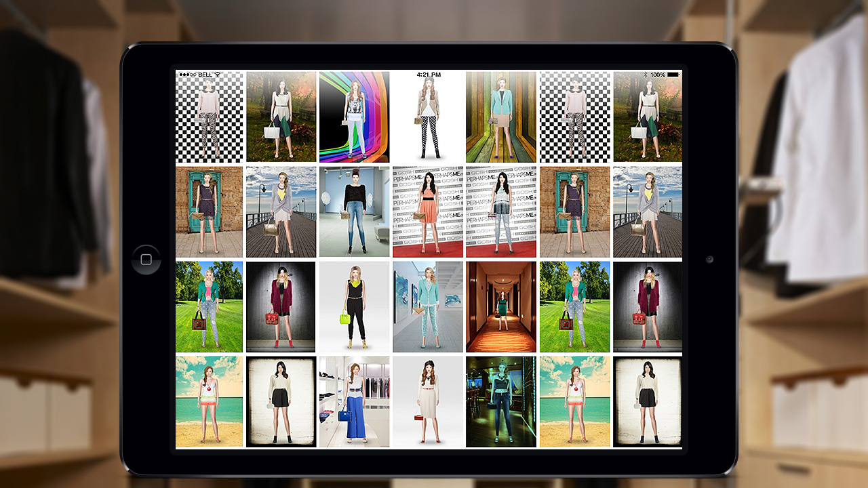Select the polka-dot pants outfit on white
Screen dimensions: 868x488
pos(427,119)
